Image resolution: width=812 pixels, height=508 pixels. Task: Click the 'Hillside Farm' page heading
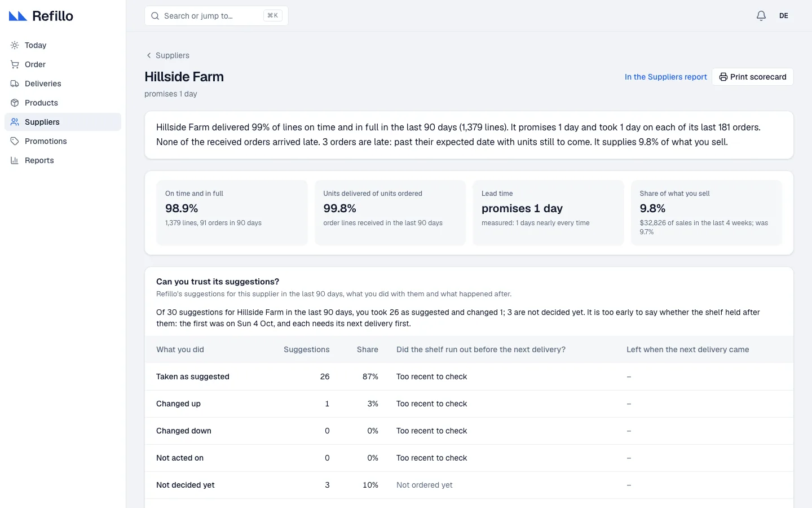[x=184, y=77]
